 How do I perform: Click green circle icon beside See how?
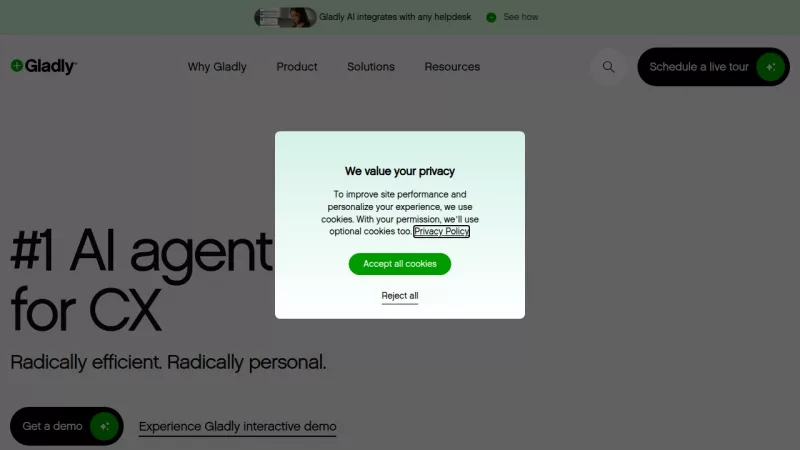[491, 17]
